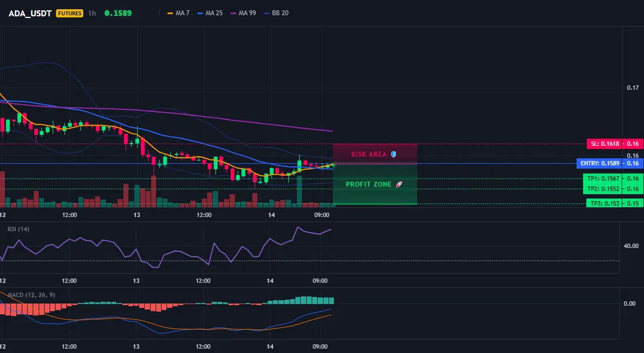Click the PROFIT ZONE label
Screen dimensions: 644x353
click(x=368, y=184)
